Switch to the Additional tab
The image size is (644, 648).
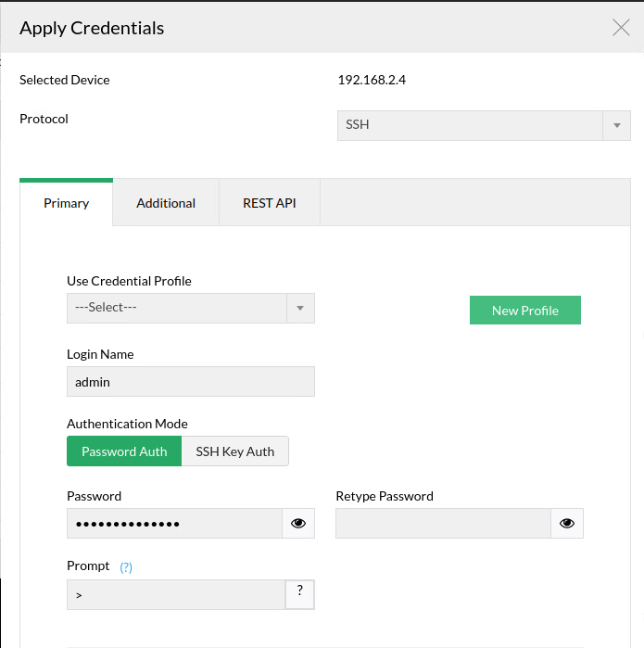coord(166,203)
